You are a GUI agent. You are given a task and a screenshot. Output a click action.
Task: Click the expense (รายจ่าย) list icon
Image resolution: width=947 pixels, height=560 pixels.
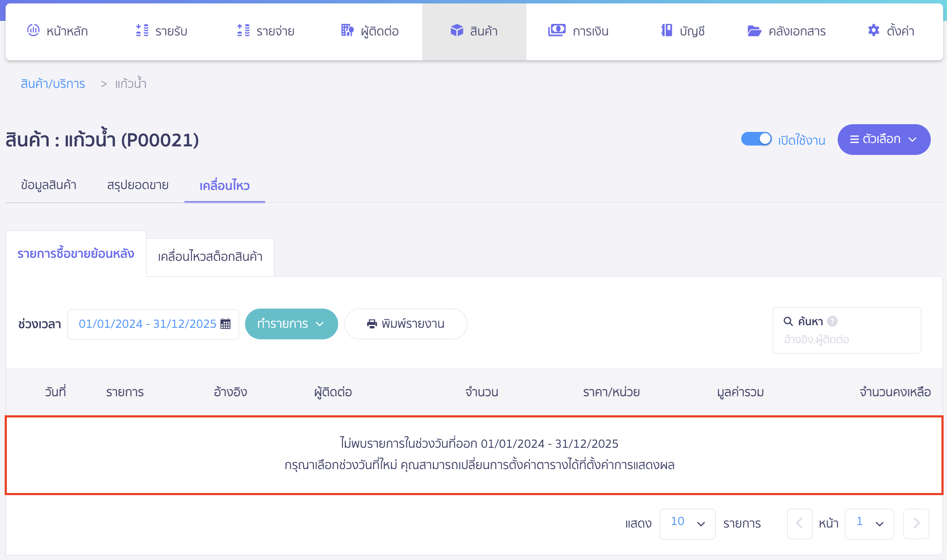(x=243, y=30)
